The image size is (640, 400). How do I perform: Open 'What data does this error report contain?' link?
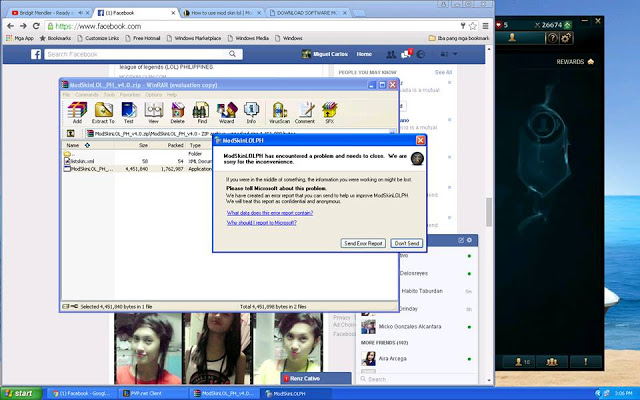tap(270, 213)
